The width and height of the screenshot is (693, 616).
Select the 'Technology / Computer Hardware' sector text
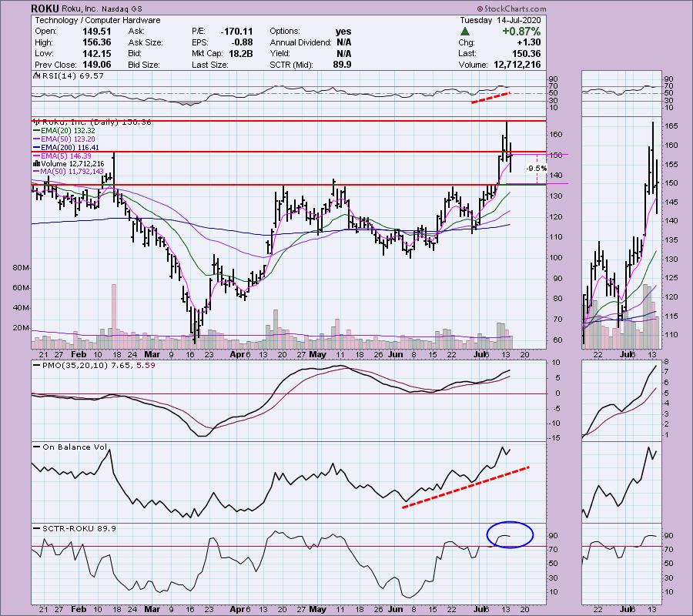coord(98,20)
